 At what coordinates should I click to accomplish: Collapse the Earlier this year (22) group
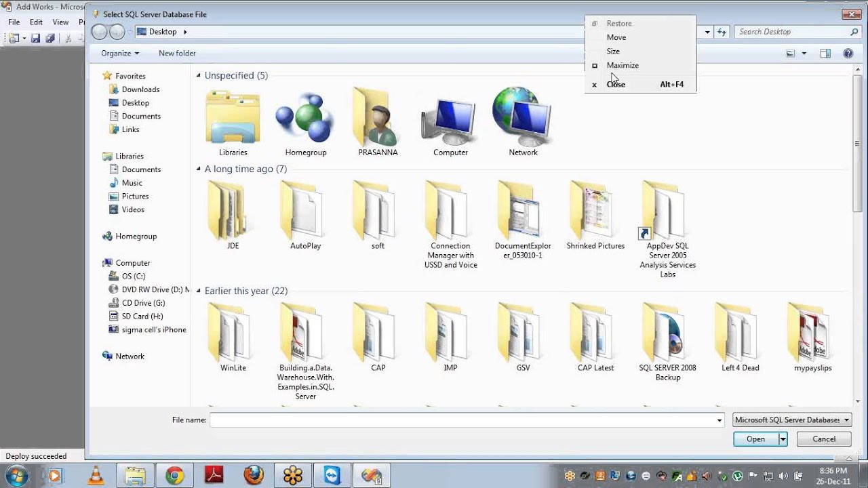click(x=199, y=291)
